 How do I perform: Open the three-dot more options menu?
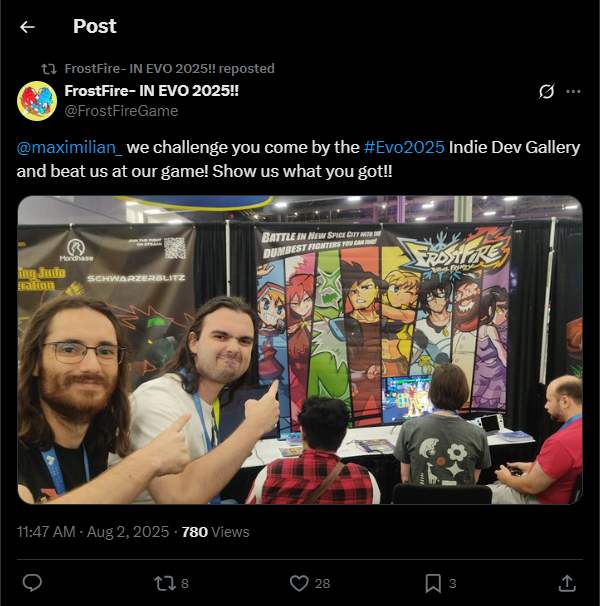click(573, 92)
